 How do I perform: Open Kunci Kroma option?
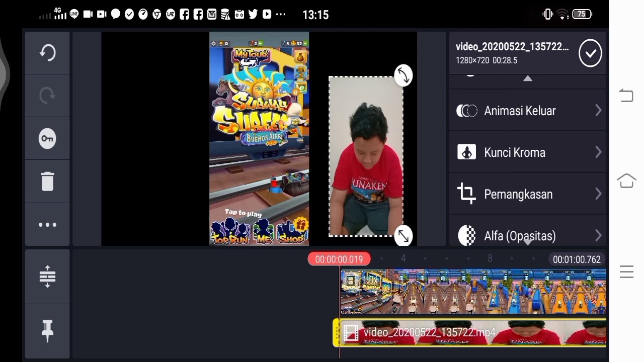528,152
